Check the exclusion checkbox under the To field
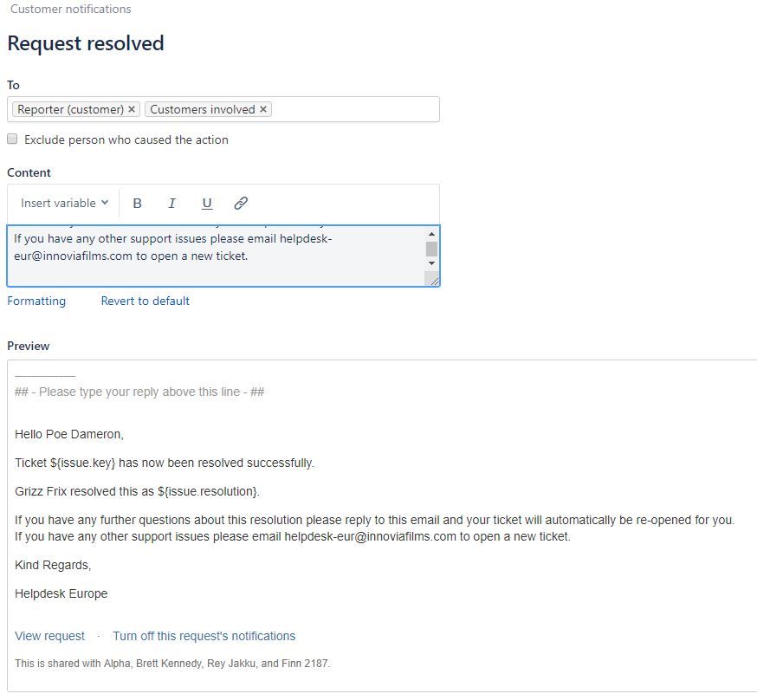Screen dimensions: 757x700 click(x=12, y=139)
